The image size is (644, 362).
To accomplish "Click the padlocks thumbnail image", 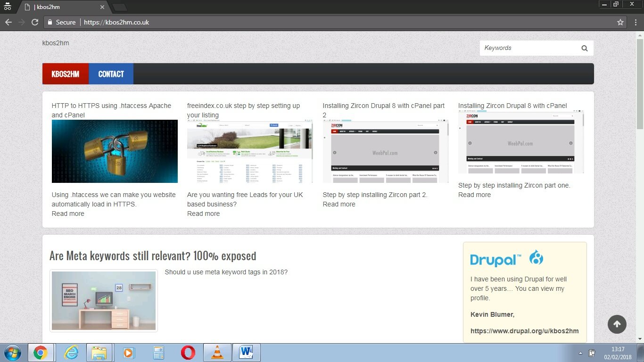I will 115,151.
